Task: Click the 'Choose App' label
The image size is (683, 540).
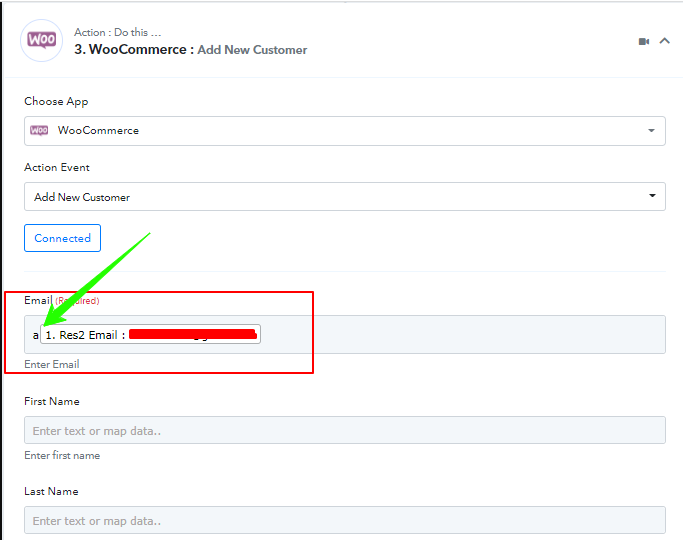Action: pyautogui.click(x=56, y=101)
